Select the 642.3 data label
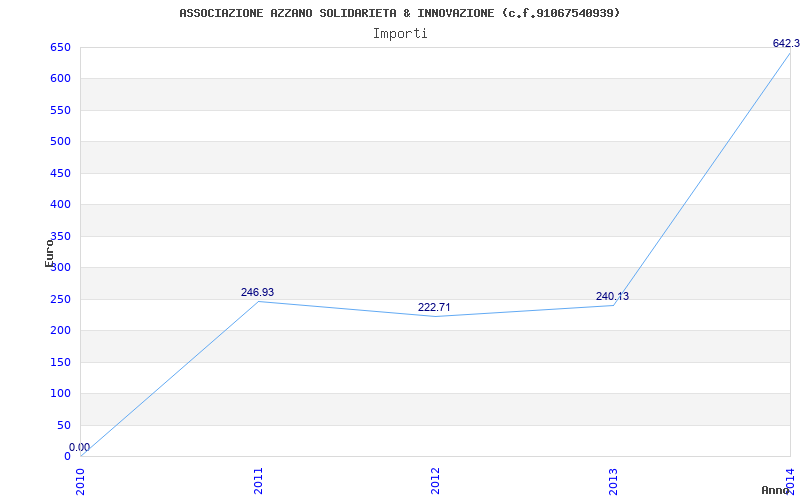Screen dimensions: 800x500 pyautogui.click(x=785, y=44)
